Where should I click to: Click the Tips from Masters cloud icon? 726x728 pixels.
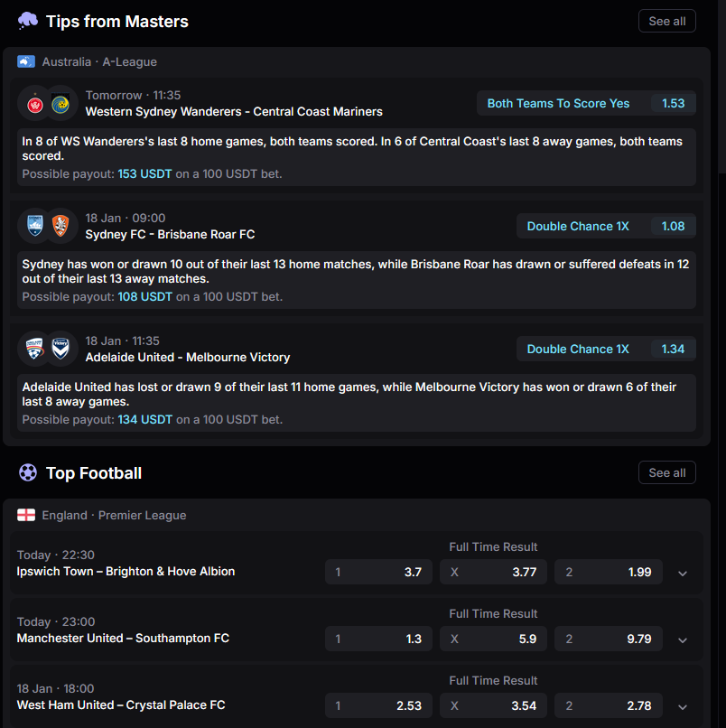27,21
